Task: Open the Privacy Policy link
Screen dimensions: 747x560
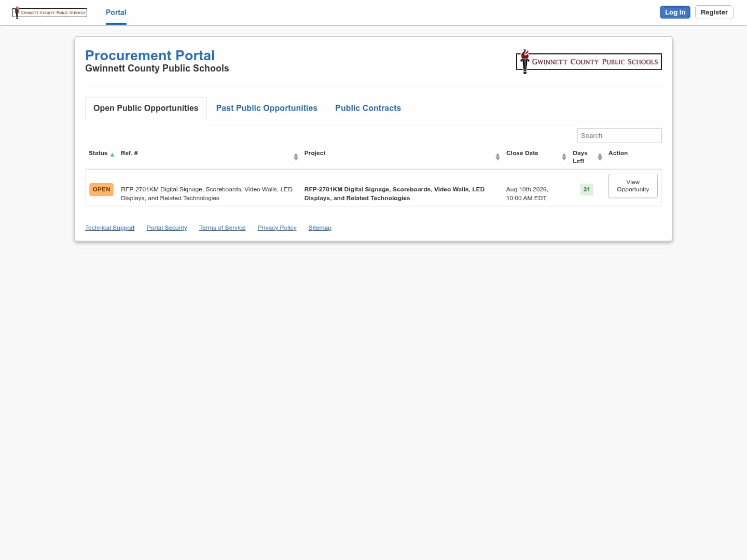Action: click(277, 228)
